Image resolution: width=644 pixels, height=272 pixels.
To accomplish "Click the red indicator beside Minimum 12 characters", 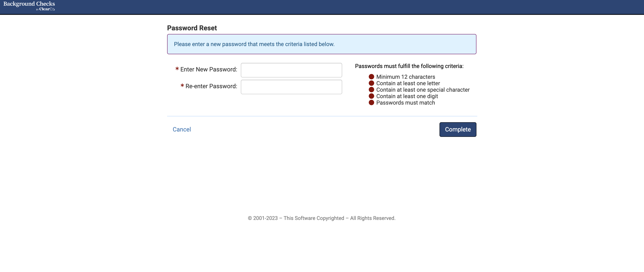I will coord(371,77).
